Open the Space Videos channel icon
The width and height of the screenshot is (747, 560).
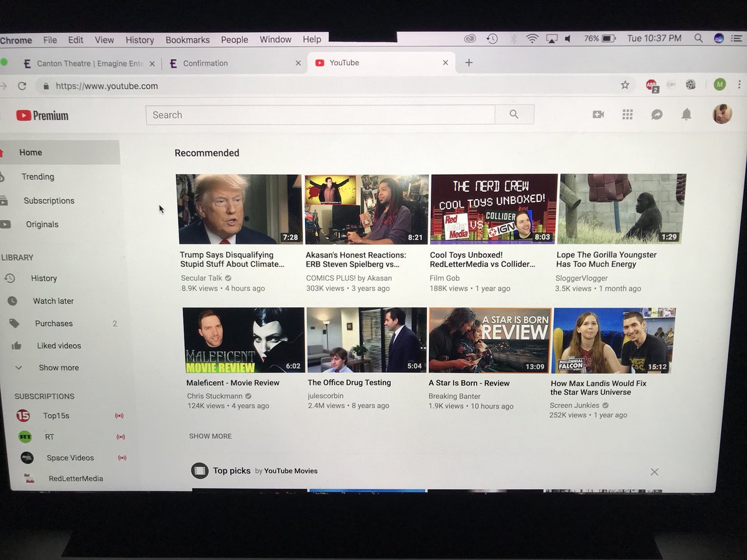coord(27,457)
